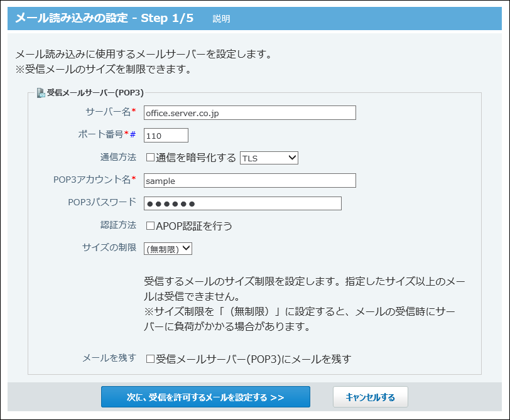Click the サーバー名 label
Screen dimensions: 510x420
(108, 112)
